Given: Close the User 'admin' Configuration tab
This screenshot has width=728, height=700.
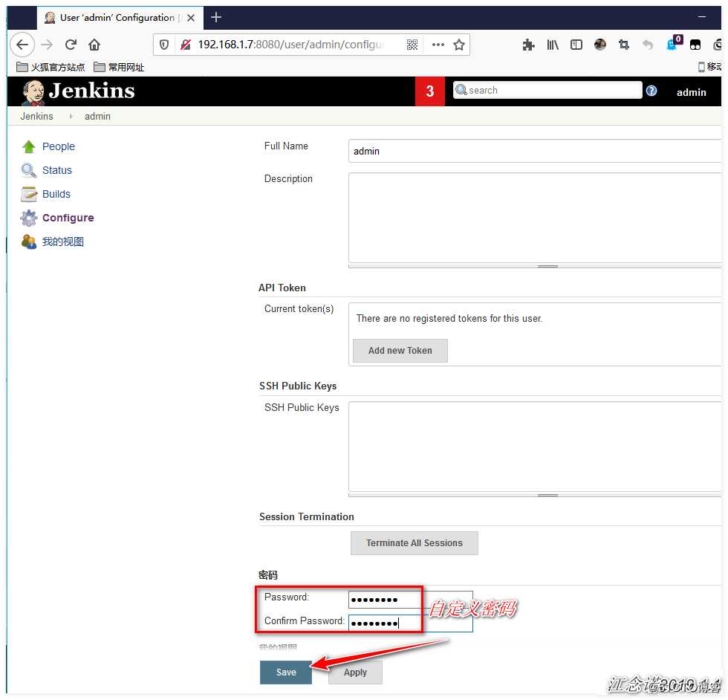Looking at the screenshot, I should coord(191,18).
